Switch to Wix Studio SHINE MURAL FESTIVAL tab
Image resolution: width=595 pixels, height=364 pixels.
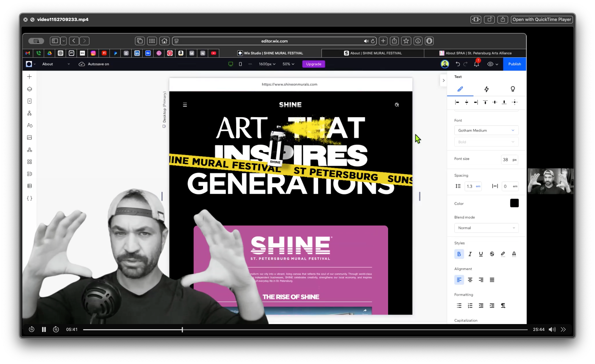tap(271, 53)
